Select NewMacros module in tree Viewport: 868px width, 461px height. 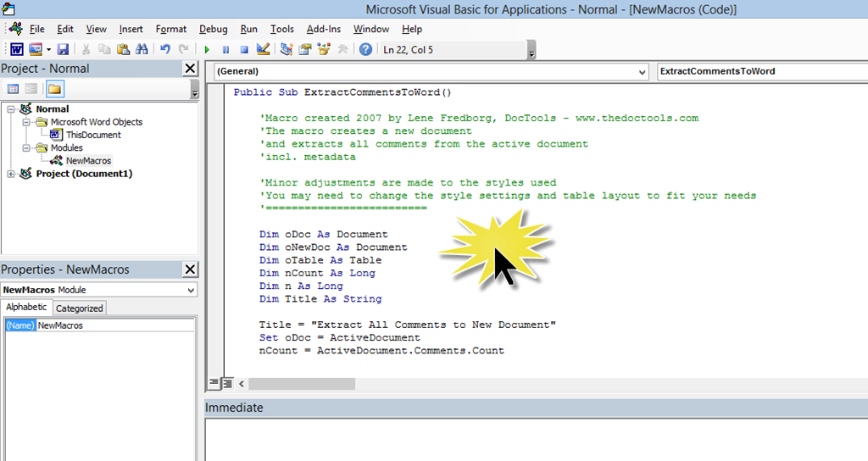point(88,160)
